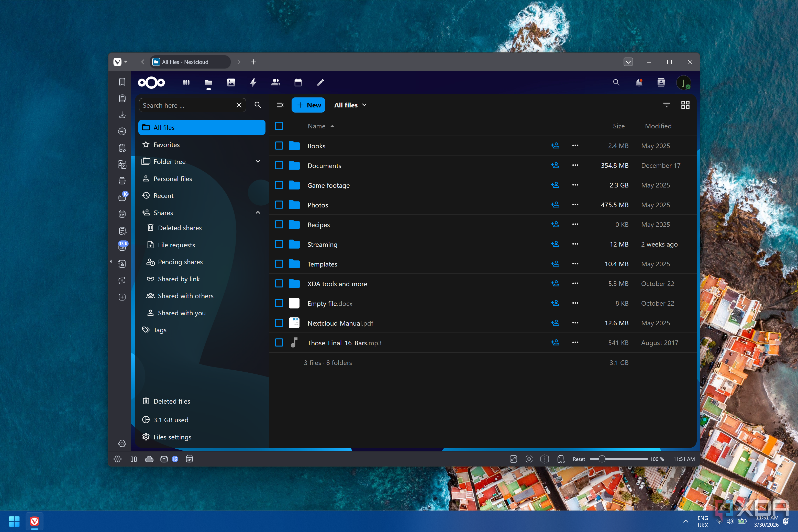This screenshot has height=532, width=798.
Task: Share the Game footage folder
Action: click(x=555, y=185)
